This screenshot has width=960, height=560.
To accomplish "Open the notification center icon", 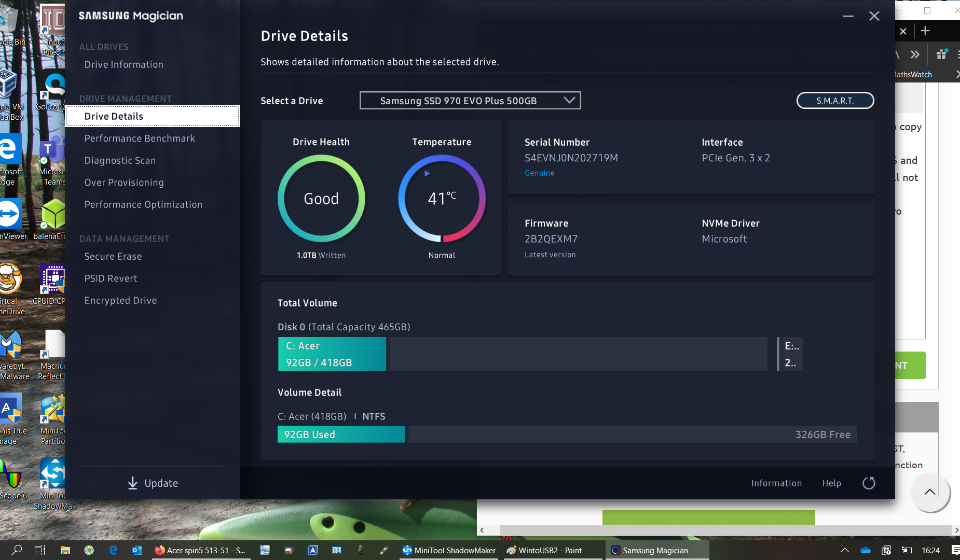I will pos(955,550).
